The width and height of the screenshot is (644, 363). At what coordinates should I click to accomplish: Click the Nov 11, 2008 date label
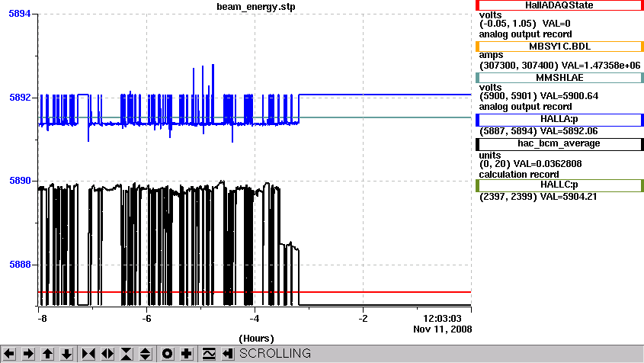click(442, 329)
